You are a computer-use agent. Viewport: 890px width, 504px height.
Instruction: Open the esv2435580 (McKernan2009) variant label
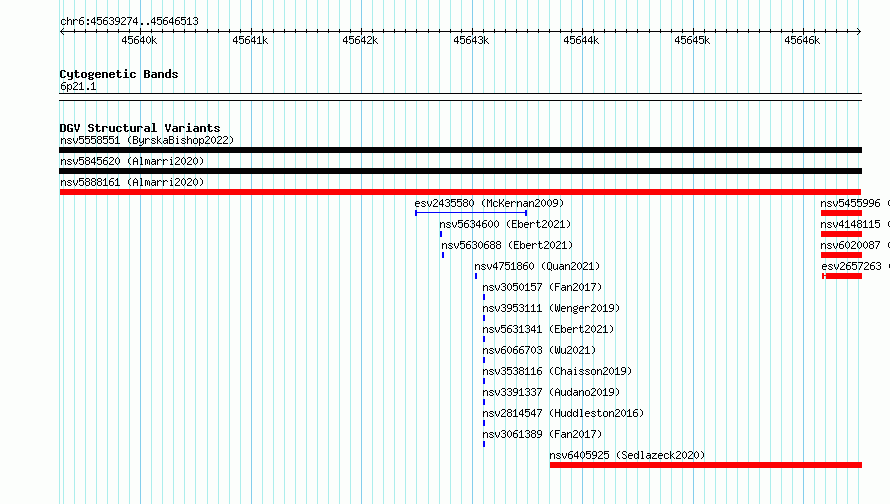pyautogui.click(x=489, y=203)
